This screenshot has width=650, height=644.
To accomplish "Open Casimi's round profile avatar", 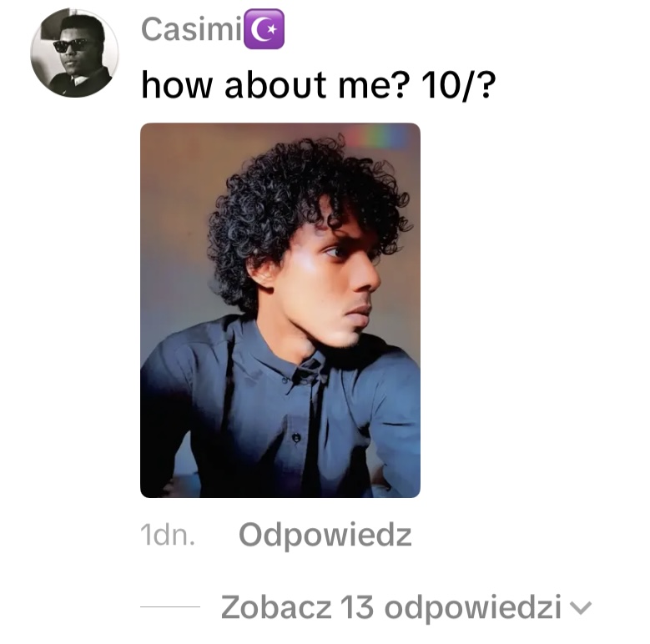I will coord(74,53).
